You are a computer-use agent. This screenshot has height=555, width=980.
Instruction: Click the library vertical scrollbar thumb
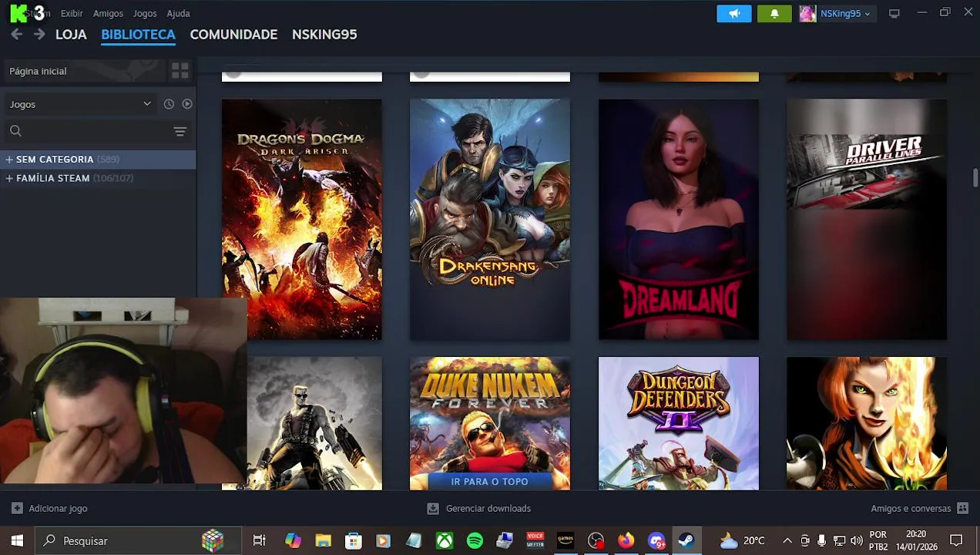coord(975,177)
